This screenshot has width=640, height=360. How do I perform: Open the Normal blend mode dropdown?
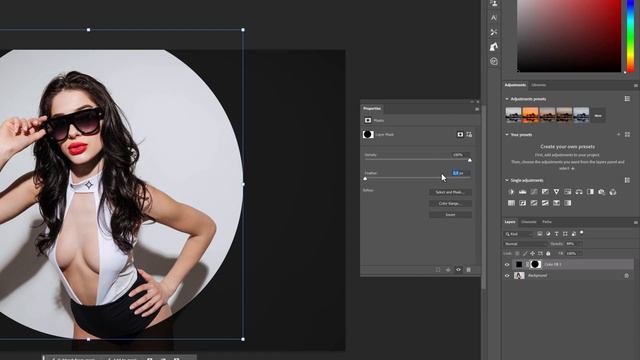[x=526, y=244]
